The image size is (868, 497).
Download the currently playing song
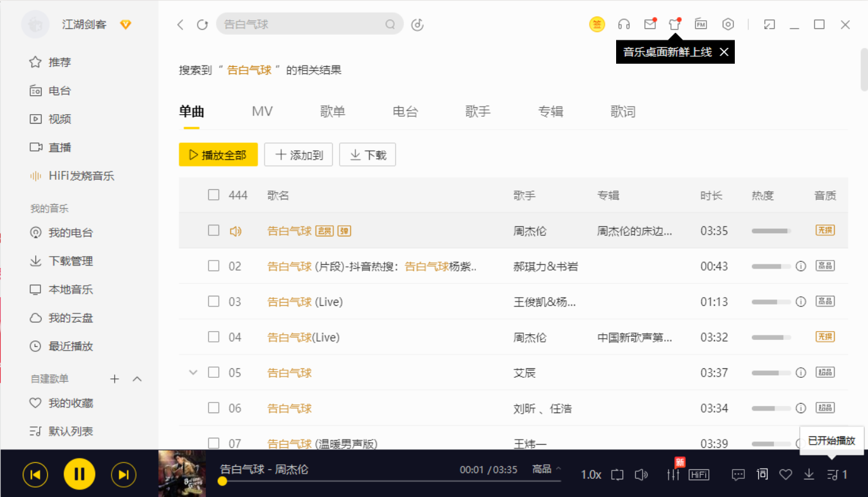point(809,475)
